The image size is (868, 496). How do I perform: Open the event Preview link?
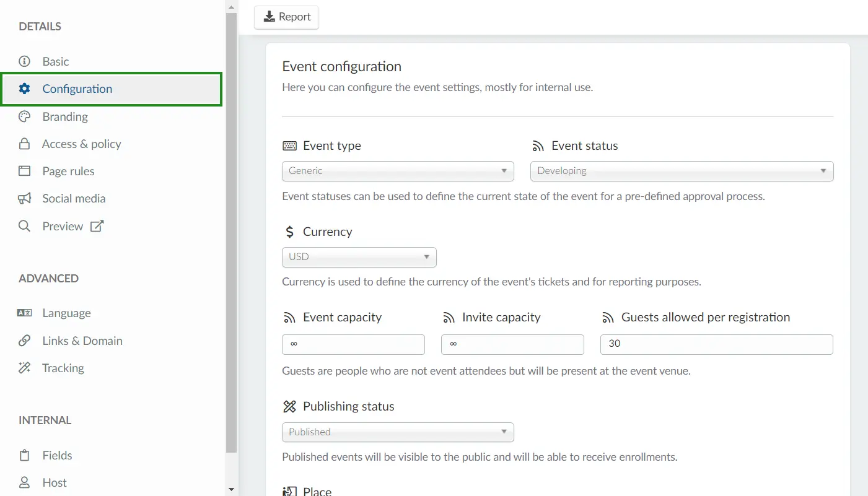[x=63, y=226]
